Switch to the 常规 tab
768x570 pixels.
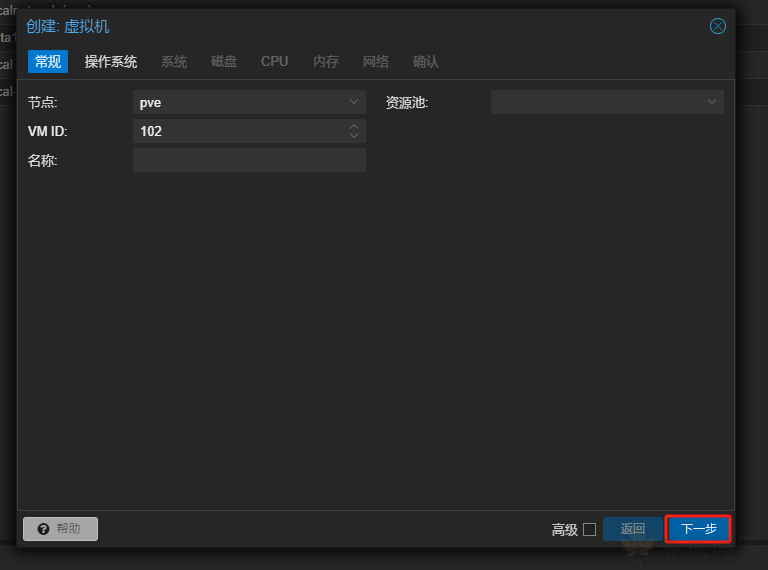coord(48,62)
